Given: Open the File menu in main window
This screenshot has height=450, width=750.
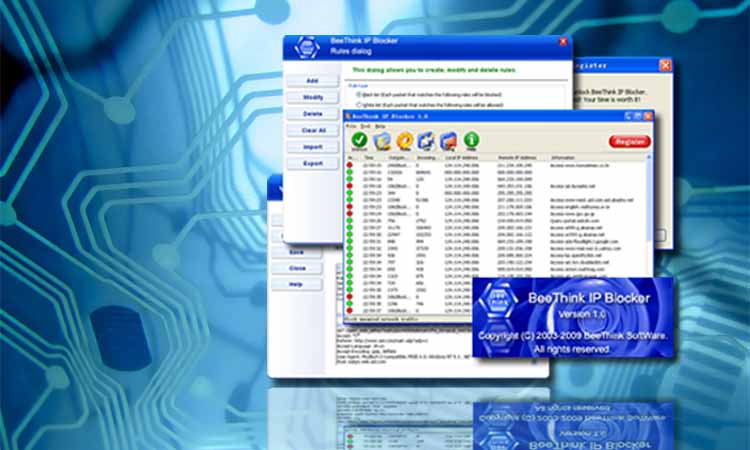Looking at the screenshot, I should pos(351,126).
